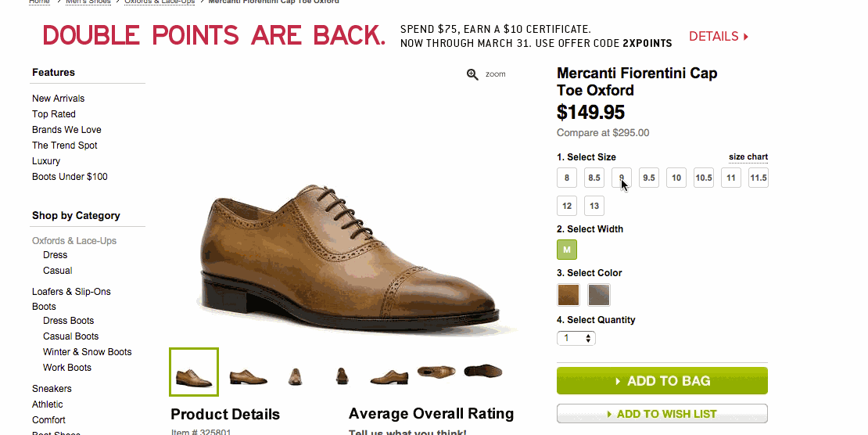
Task: Choose shoe size 10.5
Action: pos(704,178)
